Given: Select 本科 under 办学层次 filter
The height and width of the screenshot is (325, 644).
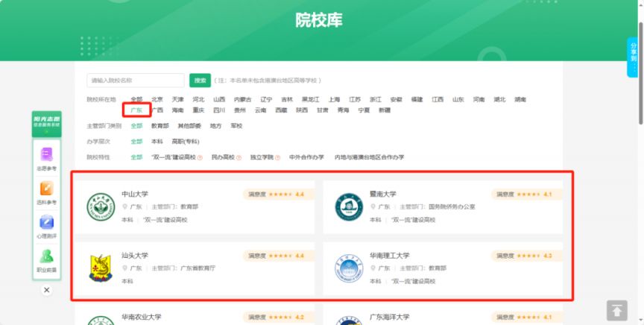Looking at the screenshot, I should pyautogui.click(x=157, y=142).
